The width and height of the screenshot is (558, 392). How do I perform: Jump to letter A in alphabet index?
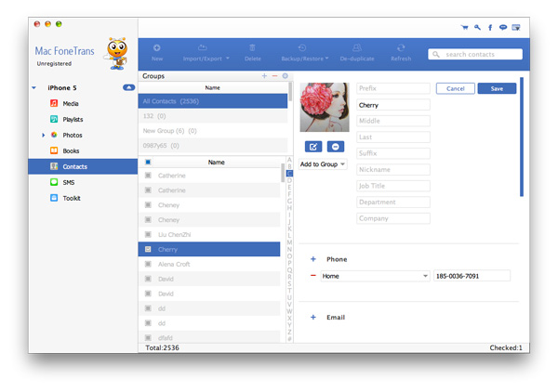pyautogui.click(x=289, y=160)
